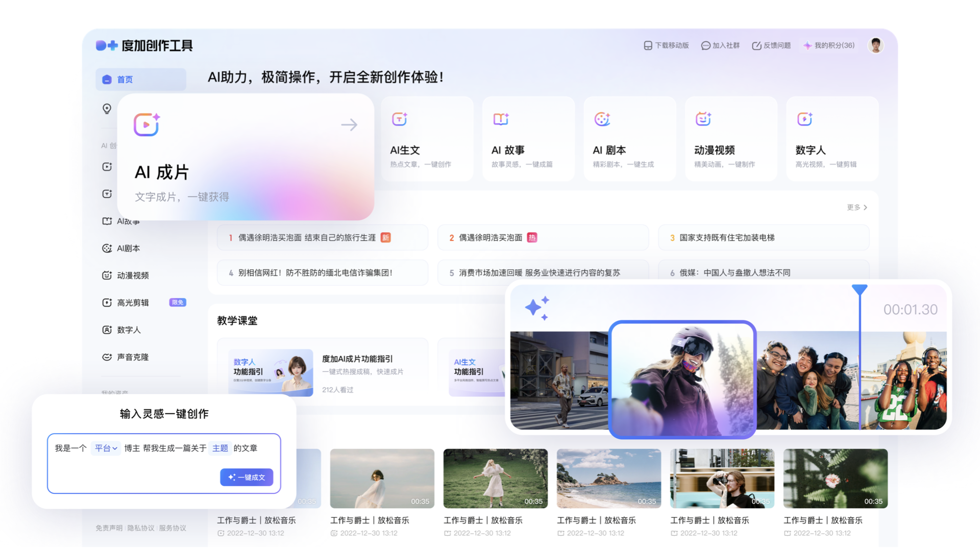Open topic 4 别相信网红 防不胜防的缅北电信诈骗集团
980x551 pixels.
[323, 273]
